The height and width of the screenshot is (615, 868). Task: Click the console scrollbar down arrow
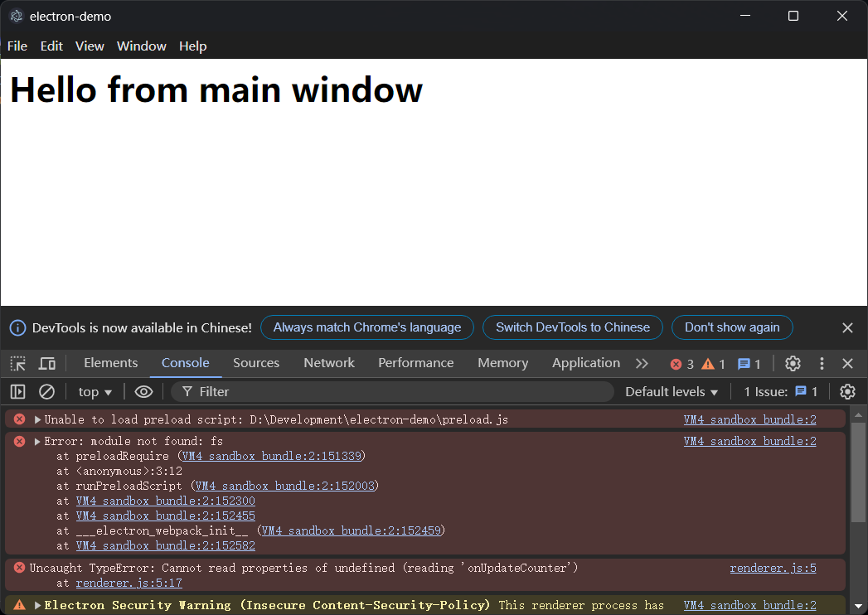(857, 607)
